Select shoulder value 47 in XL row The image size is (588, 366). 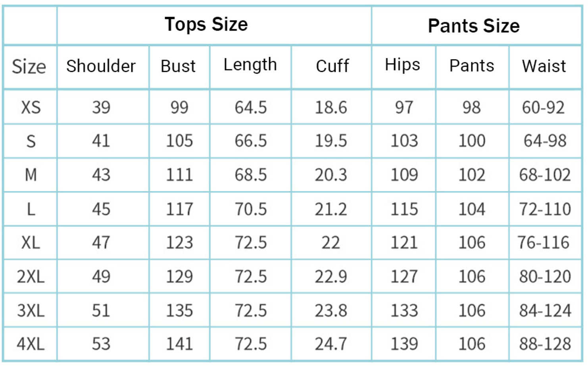coord(101,243)
